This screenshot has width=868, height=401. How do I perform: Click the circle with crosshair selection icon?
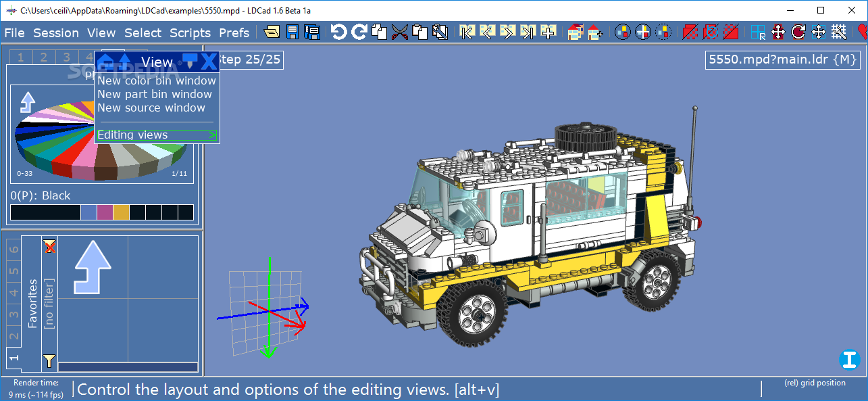(x=643, y=32)
